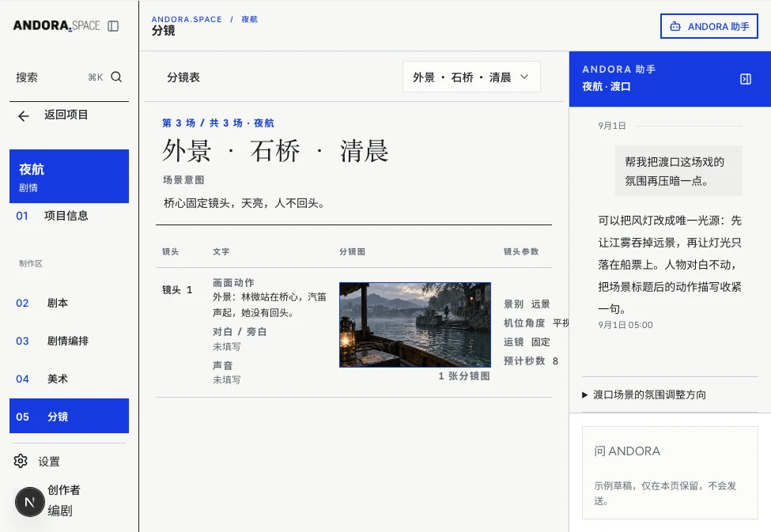Click the back arrow icon beside 返回项目

click(24, 116)
